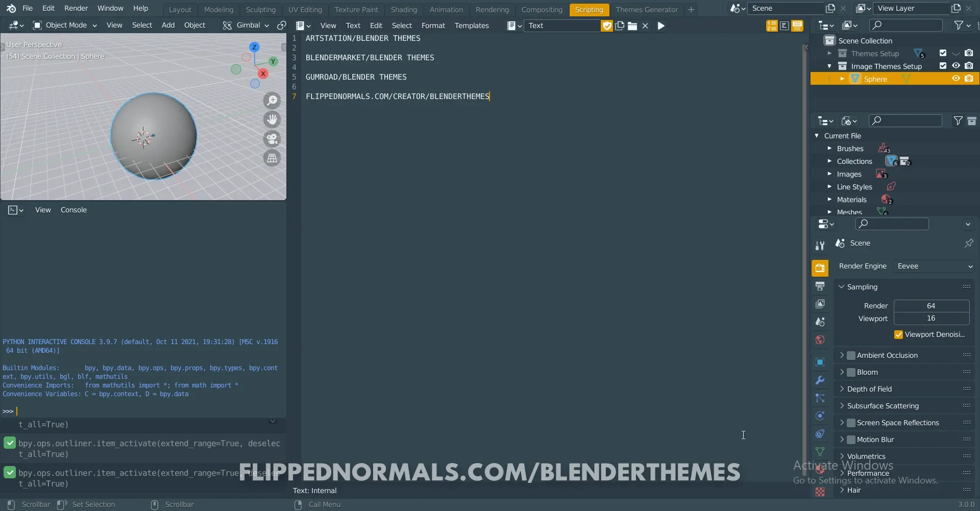Viewport: 980px width, 511px height.
Task: Switch to the Shading workspace tab
Action: click(x=404, y=10)
